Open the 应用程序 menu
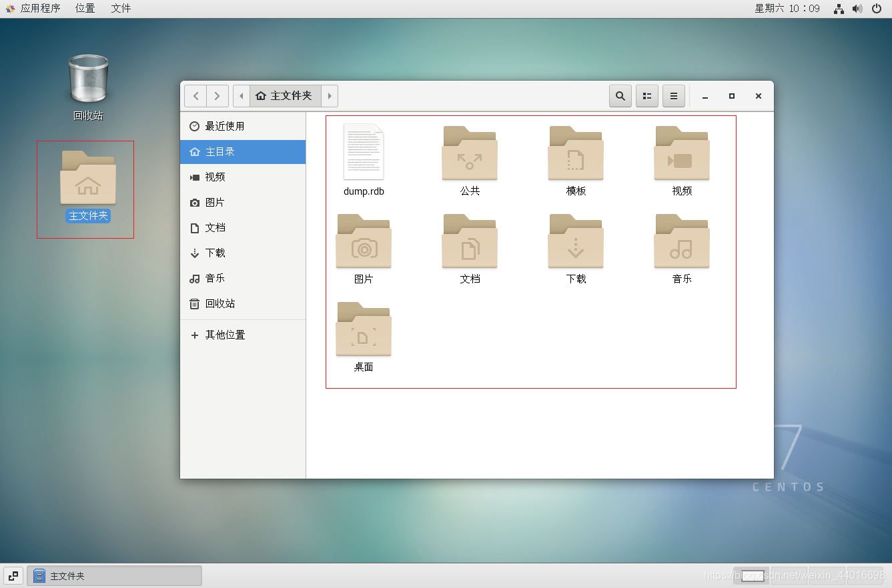 coord(33,9)
